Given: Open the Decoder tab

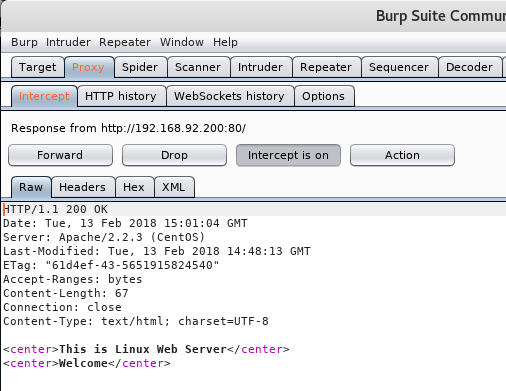Looking at the screenshot, I should point(469,67).
